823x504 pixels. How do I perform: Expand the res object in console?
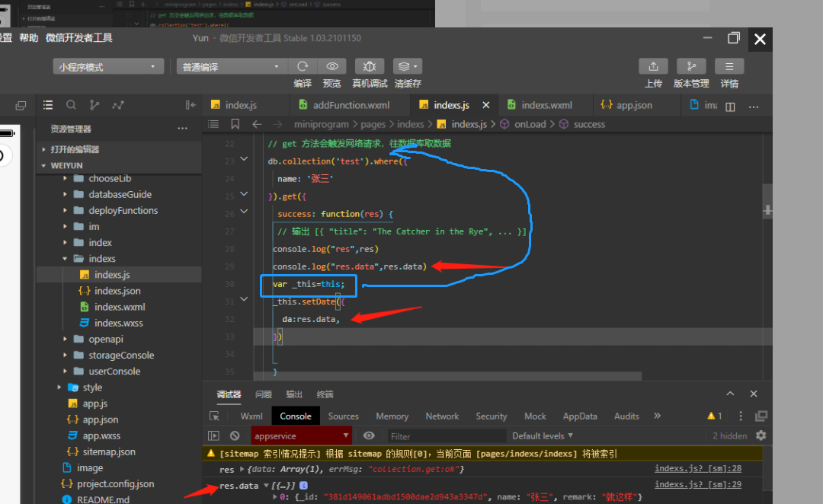coord(242,469)
